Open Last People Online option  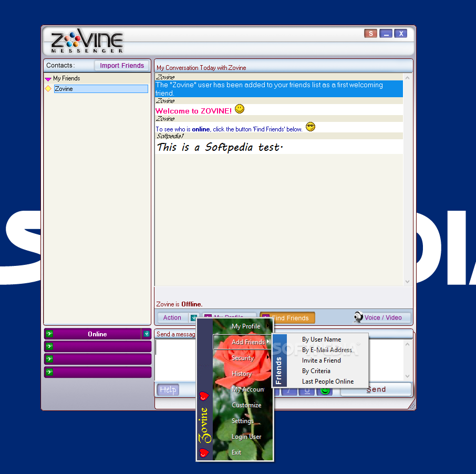[x=327, y=382]
